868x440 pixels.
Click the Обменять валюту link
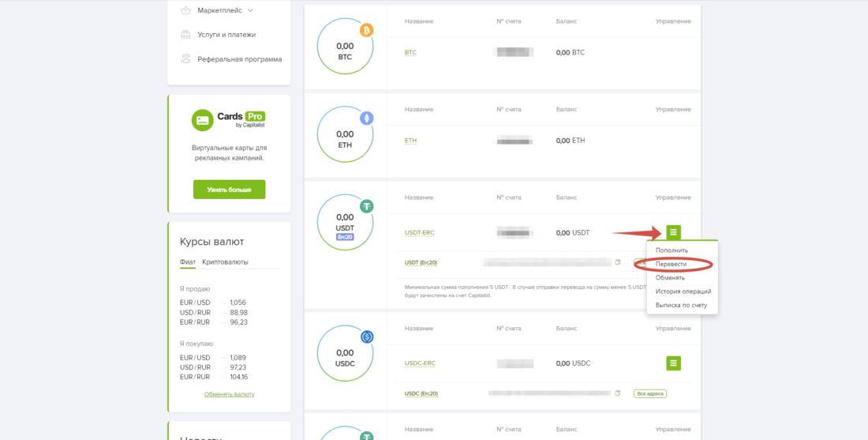pos(229,394)
